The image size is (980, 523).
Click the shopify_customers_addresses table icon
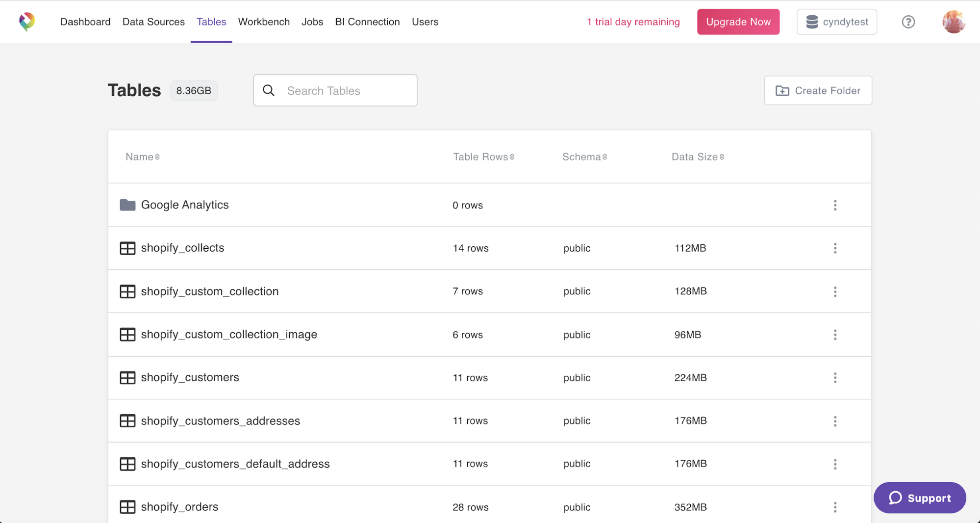(x=127, y=421)
